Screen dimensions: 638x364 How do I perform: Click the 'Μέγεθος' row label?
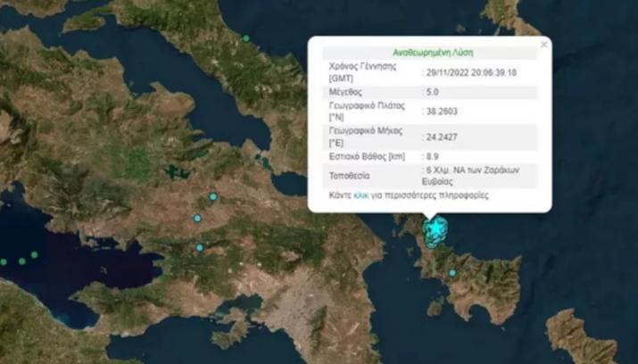coord(346,91)
